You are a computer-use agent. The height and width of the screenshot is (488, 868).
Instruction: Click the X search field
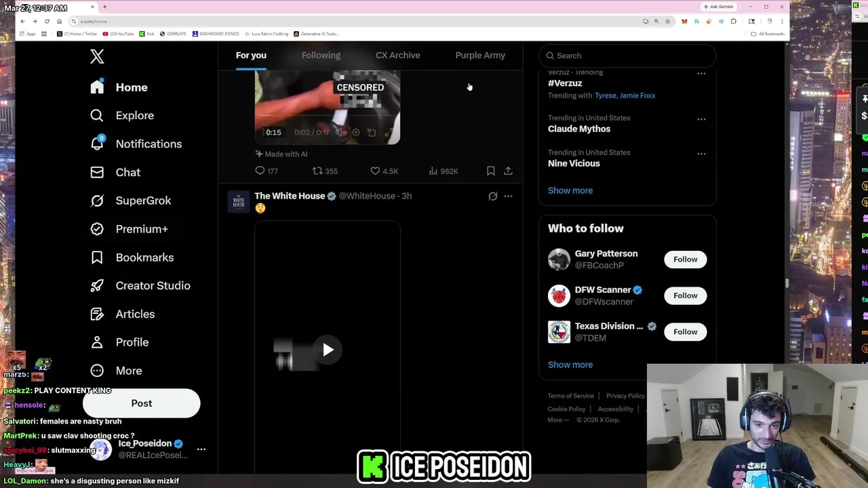pyautogui.click(x=627, y=56)
